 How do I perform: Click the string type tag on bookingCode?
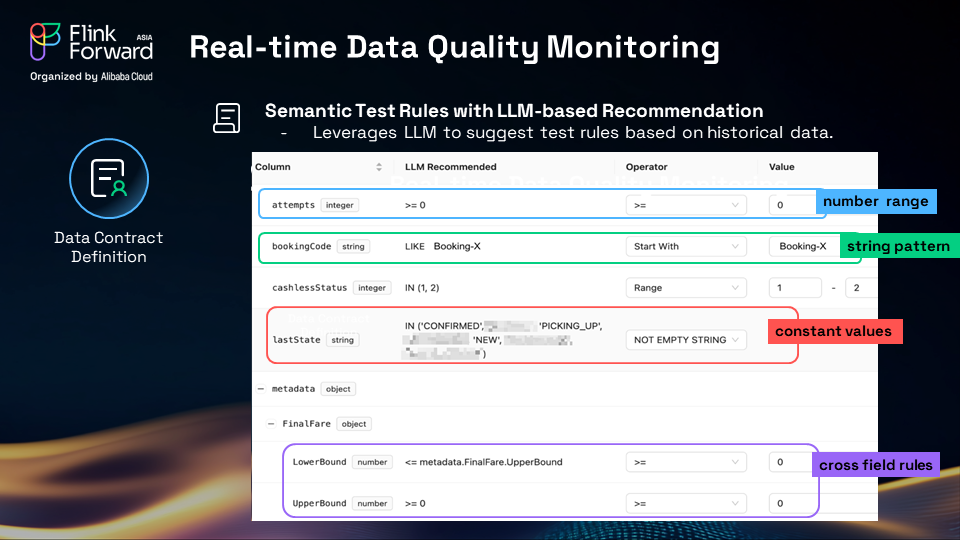pyautogui.click(x=353, y=246)
